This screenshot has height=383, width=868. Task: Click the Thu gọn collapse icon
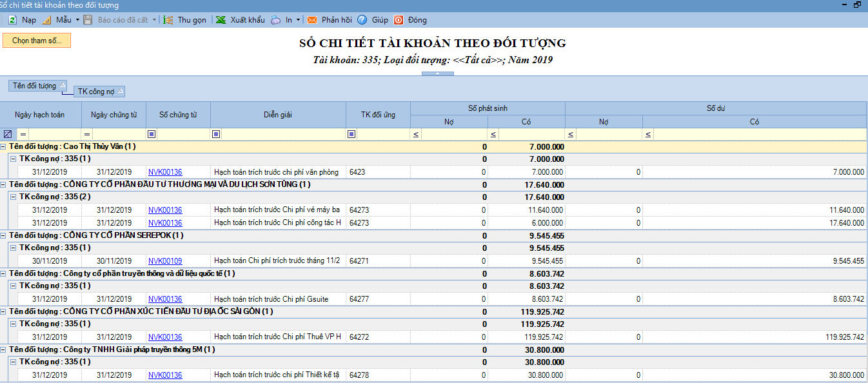point(168,20)
